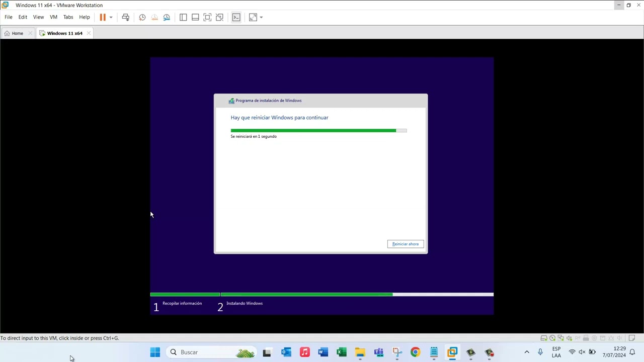Click the CD/DVD drive status icon

click(x=552, y=338)
